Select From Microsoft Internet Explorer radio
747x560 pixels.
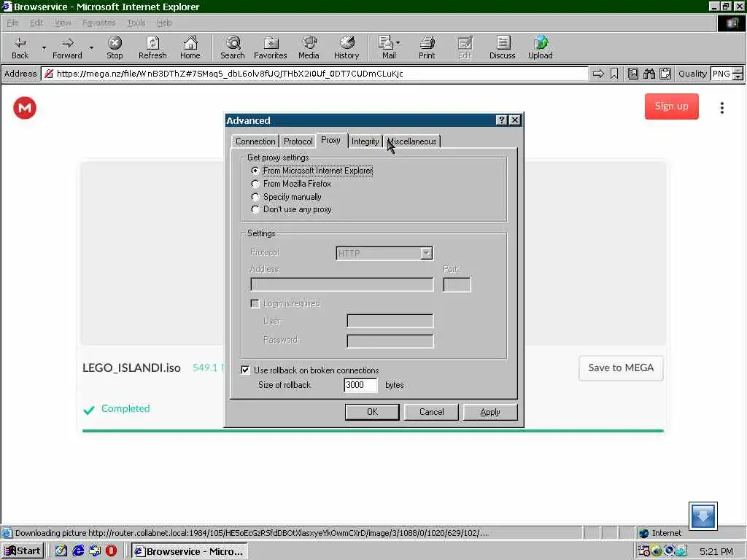255,171
